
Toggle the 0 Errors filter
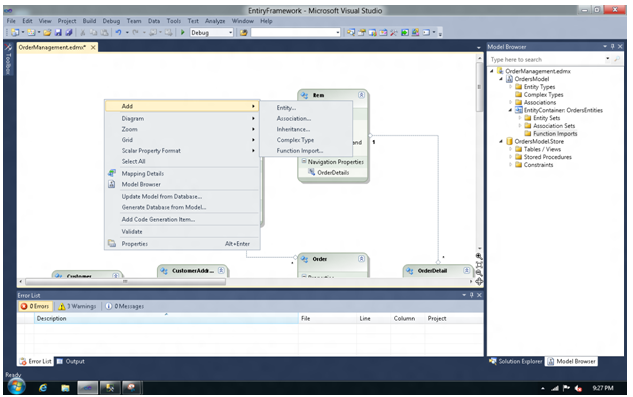pyautogui.click(x=35, y=306)
